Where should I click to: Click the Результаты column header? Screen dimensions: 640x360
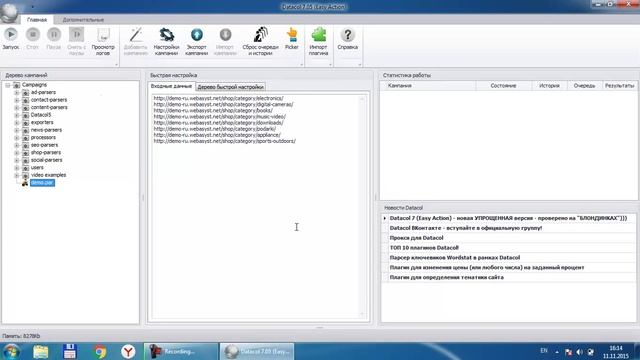(620, 86)
